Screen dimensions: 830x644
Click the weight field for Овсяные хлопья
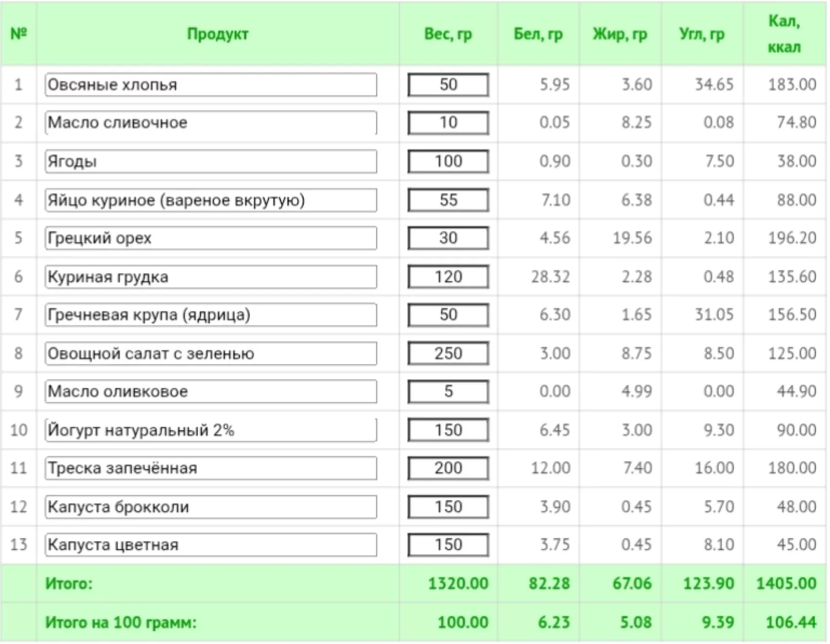448,85
